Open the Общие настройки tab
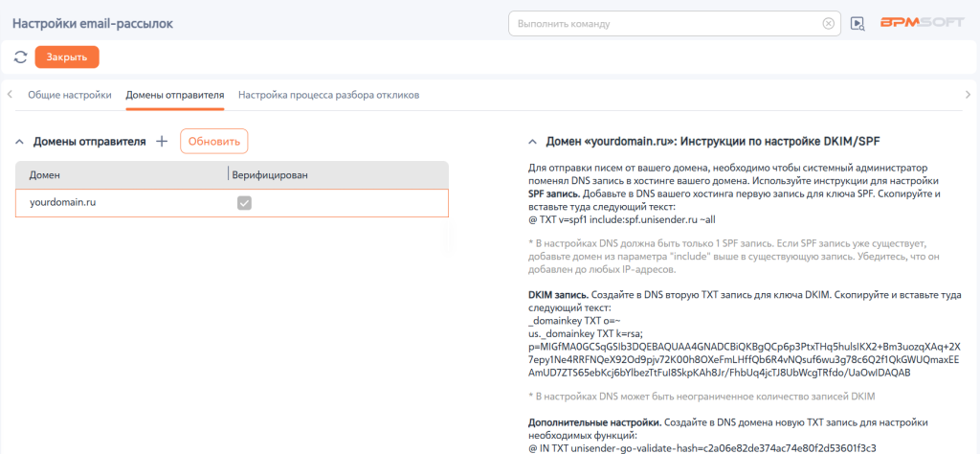 (70, 95)
